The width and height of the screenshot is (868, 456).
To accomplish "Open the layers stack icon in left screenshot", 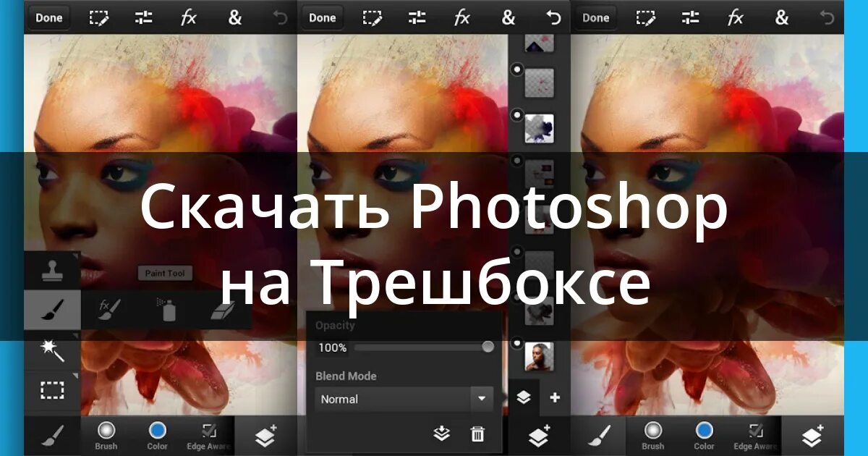I will (265, 436).
